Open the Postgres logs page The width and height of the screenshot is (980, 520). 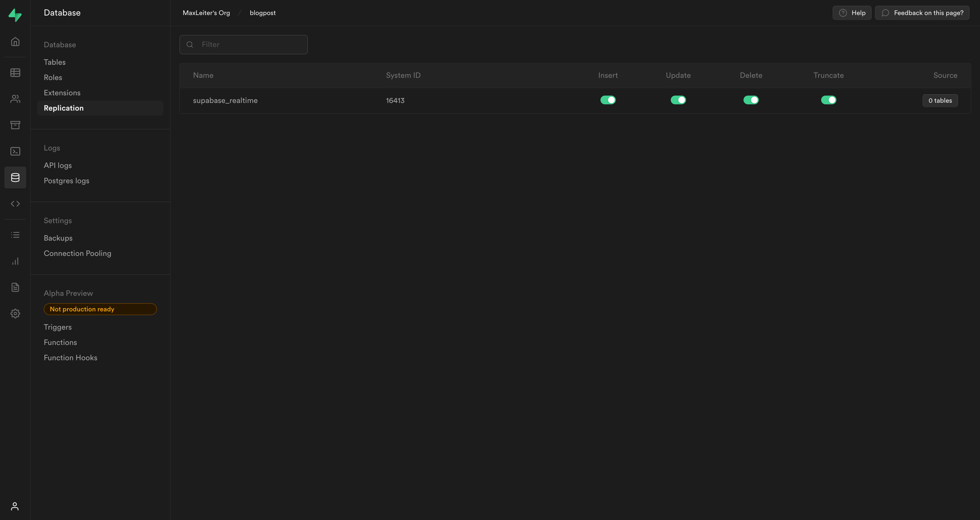pos(66,181)
